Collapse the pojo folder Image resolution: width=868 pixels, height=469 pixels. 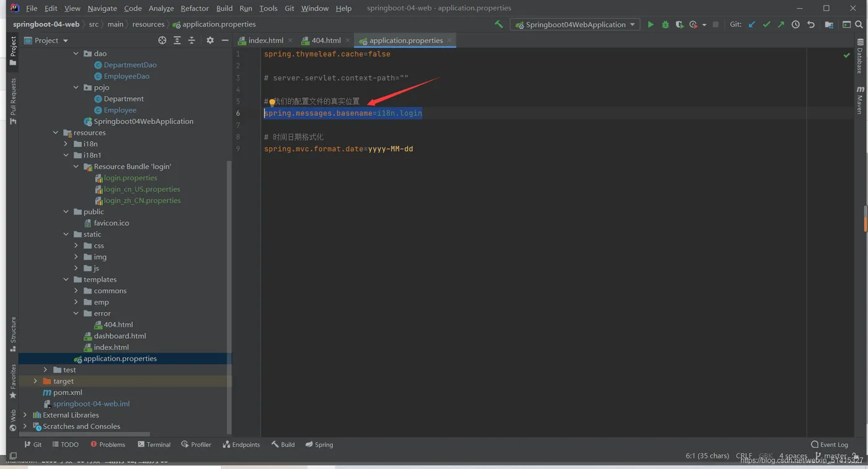point(76,87)
